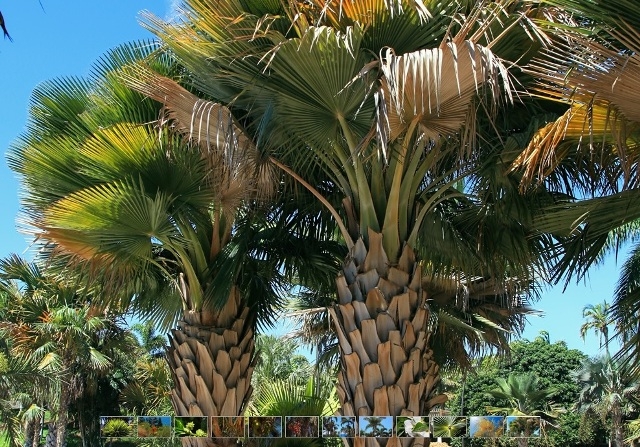Select the sixth thumbnail showing red berries

302,427
